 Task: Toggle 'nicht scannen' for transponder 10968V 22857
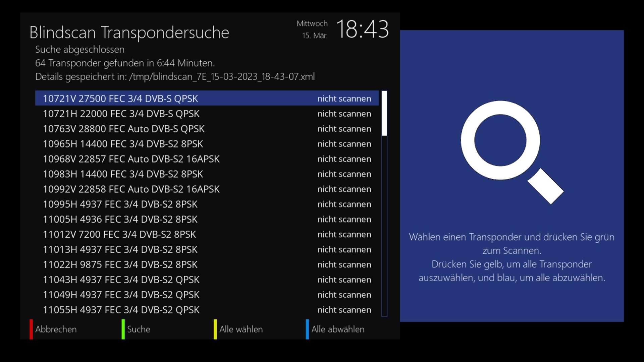click(x=344, y=159)
